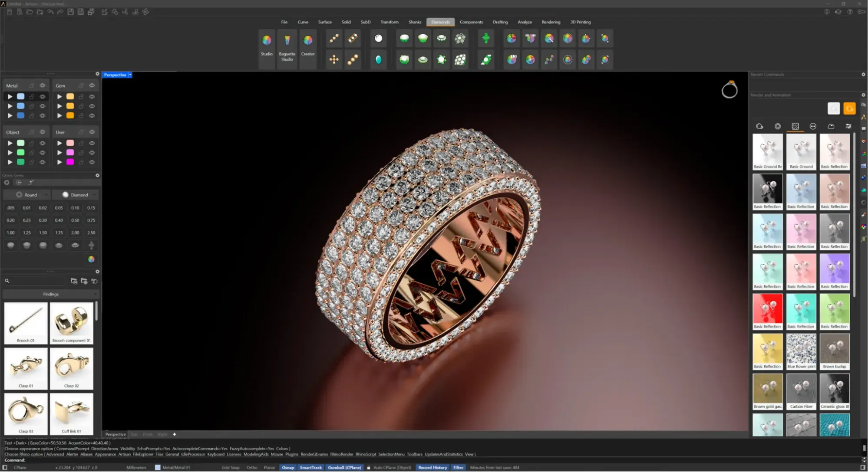The width and height of the screenshot is (868, 472).
Task: Enable Record History in the status bar
Action: [x=432, y=467]
